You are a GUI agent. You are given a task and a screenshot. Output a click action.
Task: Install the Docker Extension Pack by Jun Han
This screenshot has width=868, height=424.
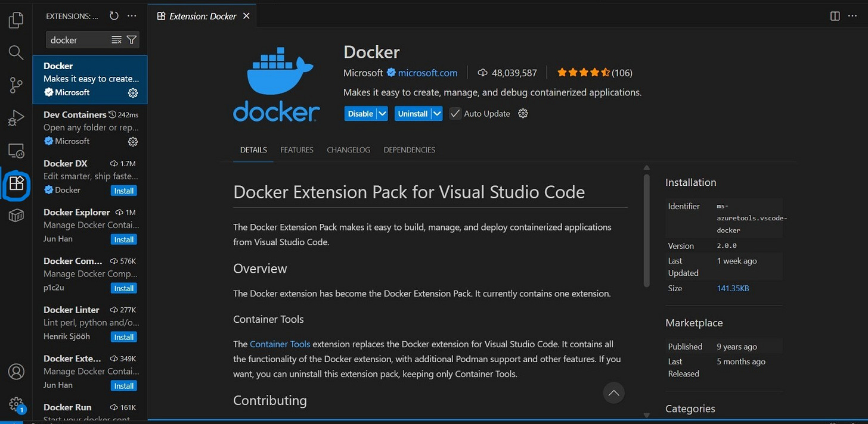click(x=124, y=386)
